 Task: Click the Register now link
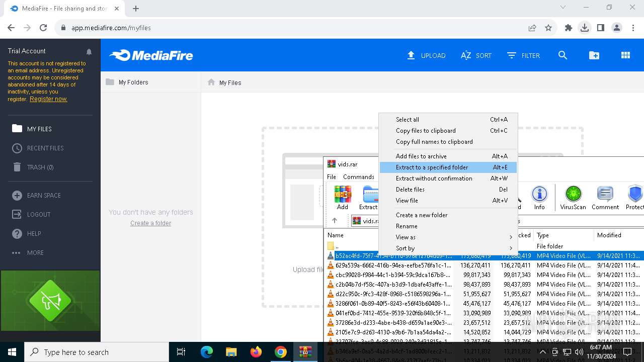click(x=48, y=99)
